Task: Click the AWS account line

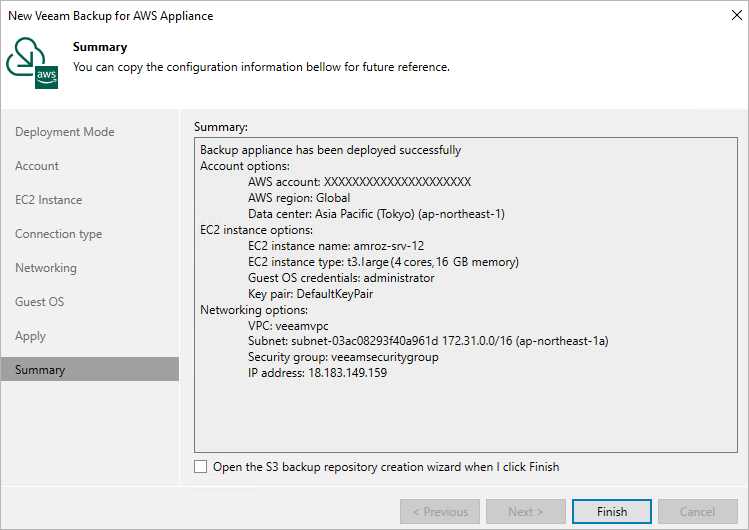Action: point(359,182)
